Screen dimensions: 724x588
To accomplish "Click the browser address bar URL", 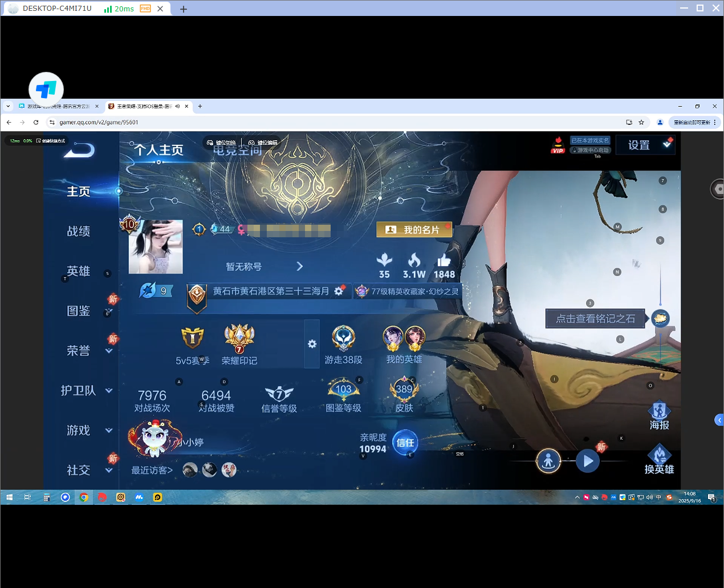I will (99, 122).
